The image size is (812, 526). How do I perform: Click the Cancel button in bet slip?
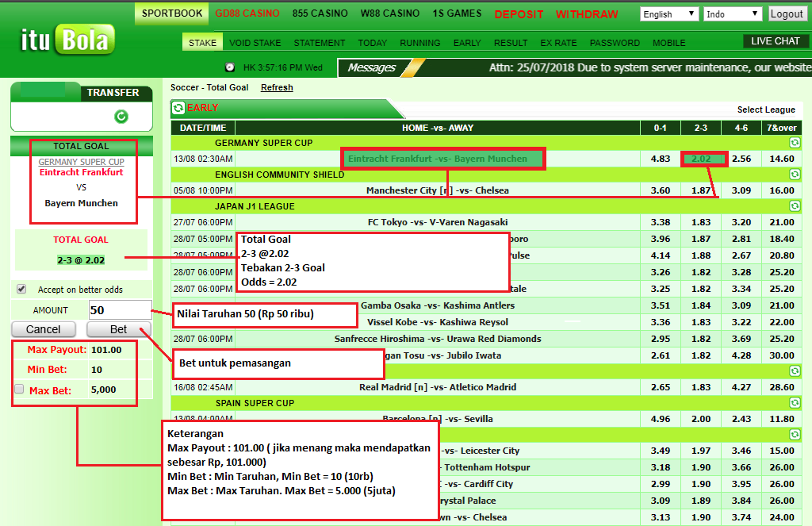pos(44,329)
